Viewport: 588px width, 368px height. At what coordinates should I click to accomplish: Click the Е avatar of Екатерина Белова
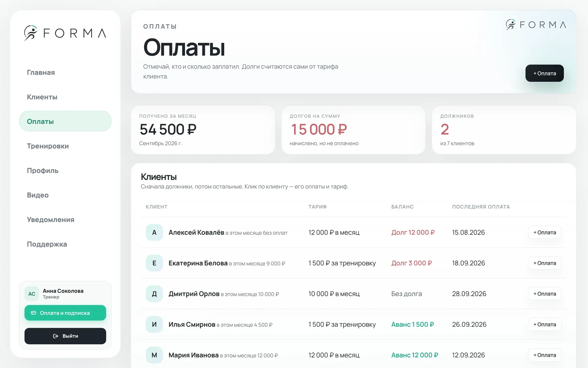coord(154,263)
